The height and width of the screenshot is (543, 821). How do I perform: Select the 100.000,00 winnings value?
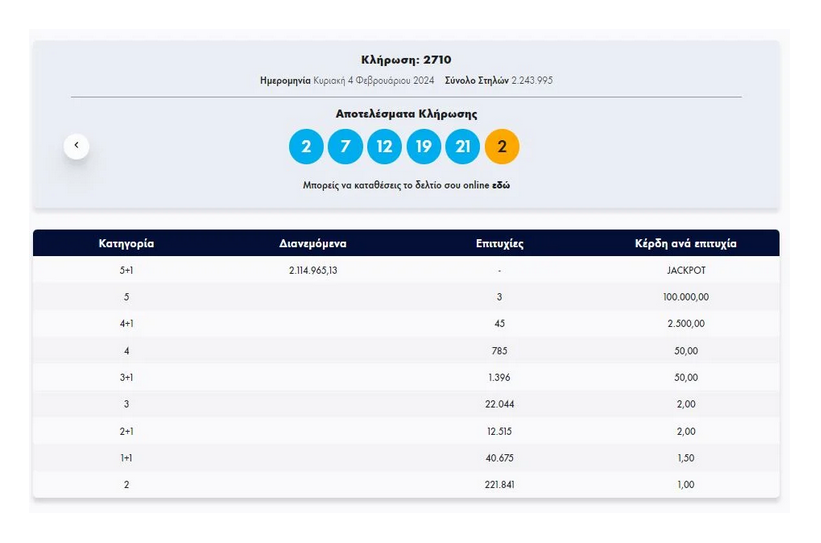(685, 297)
